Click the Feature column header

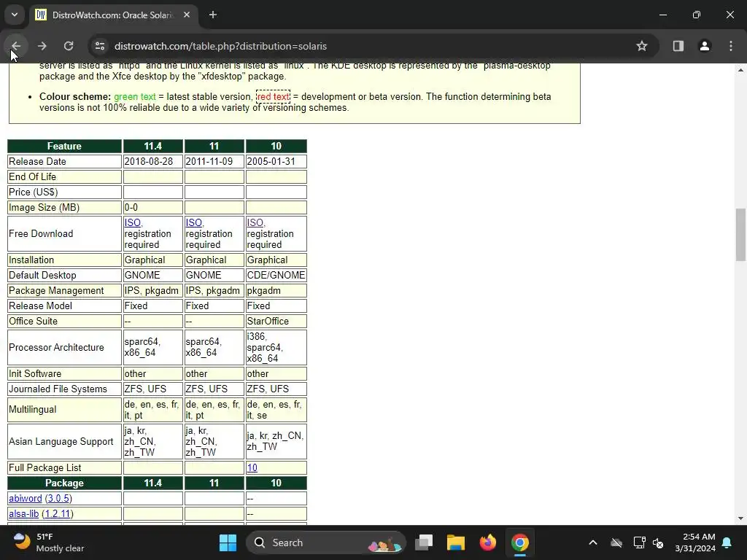[x=64, y=146]
